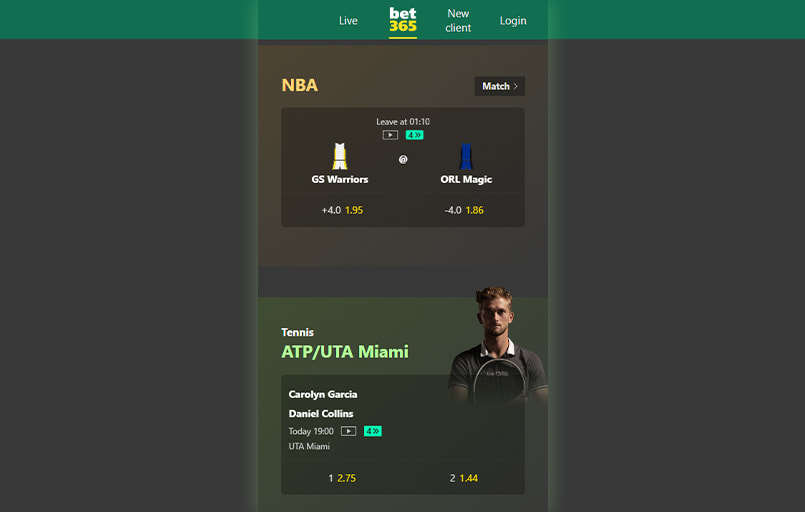Bet on player 1 at 2.75

click(x=342, y=478)
